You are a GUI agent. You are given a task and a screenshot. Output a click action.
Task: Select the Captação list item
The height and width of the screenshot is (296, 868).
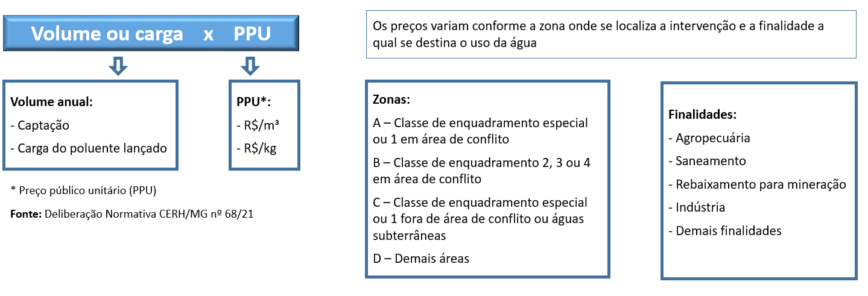coord(40,125)
